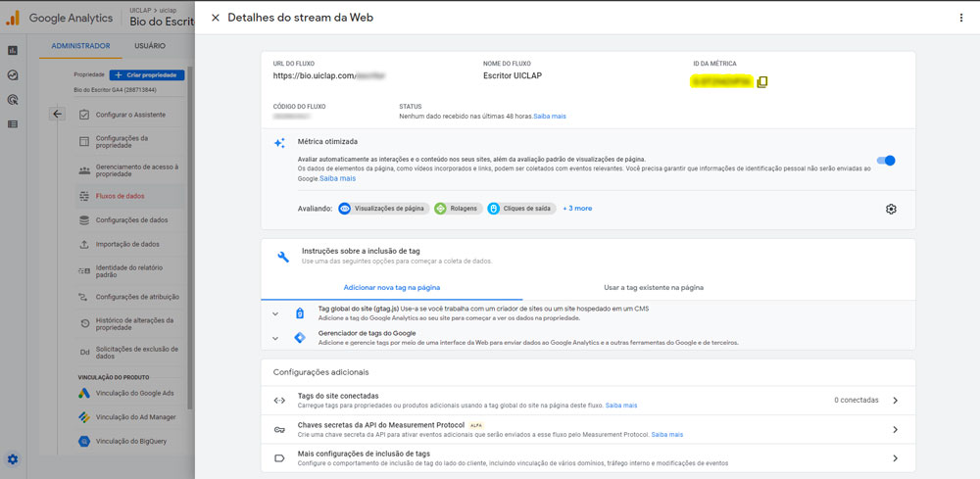
Task: Open Reports icon in left rail
Action: tap(13, 51)
